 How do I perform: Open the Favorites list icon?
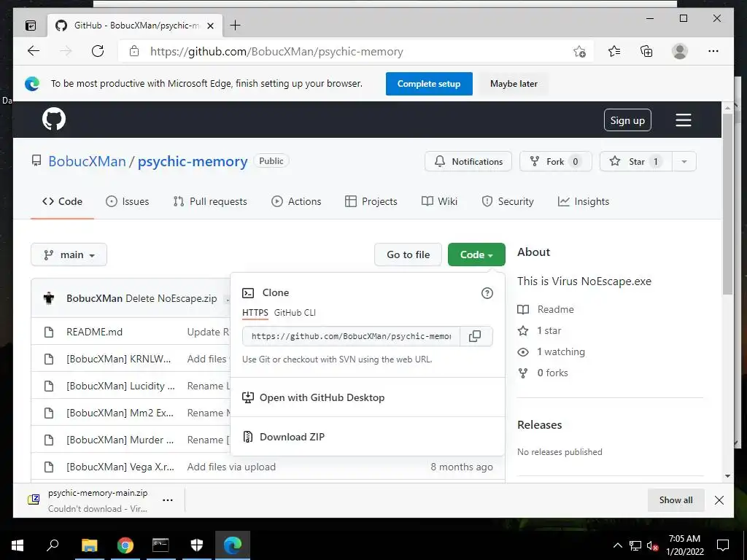click(614, 51)
